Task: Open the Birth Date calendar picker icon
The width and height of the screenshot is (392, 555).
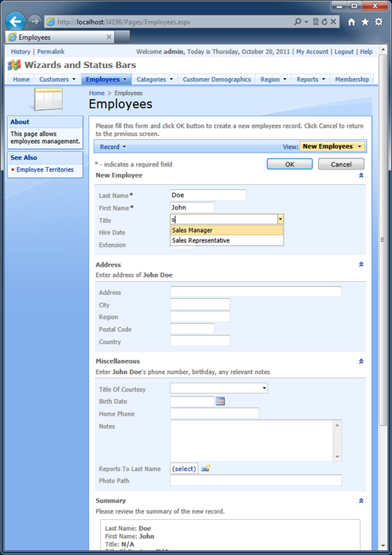Action: (x=220, y=401)
